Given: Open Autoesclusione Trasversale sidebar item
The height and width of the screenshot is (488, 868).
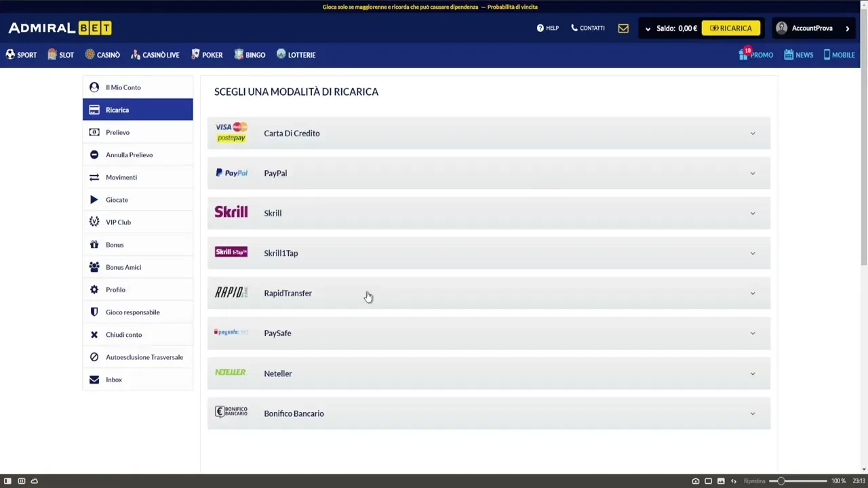Looking at the screenshot, I should point(138,357).
